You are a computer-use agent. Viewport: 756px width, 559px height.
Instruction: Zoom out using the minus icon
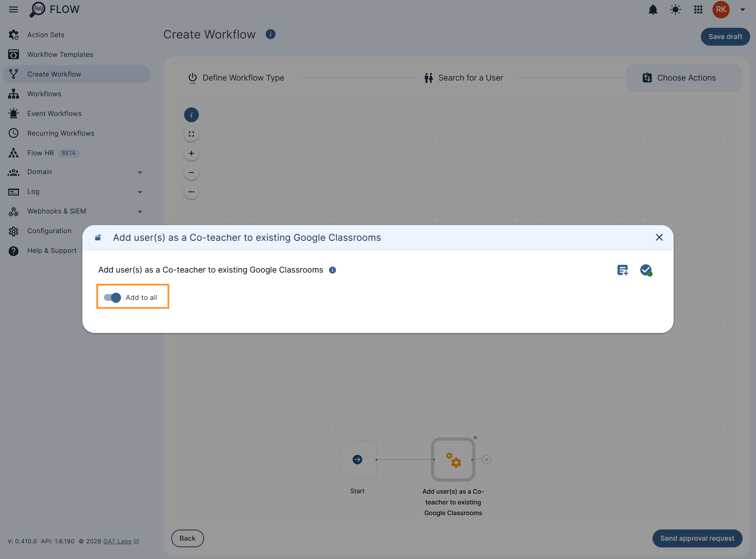[x=191, y=172]
